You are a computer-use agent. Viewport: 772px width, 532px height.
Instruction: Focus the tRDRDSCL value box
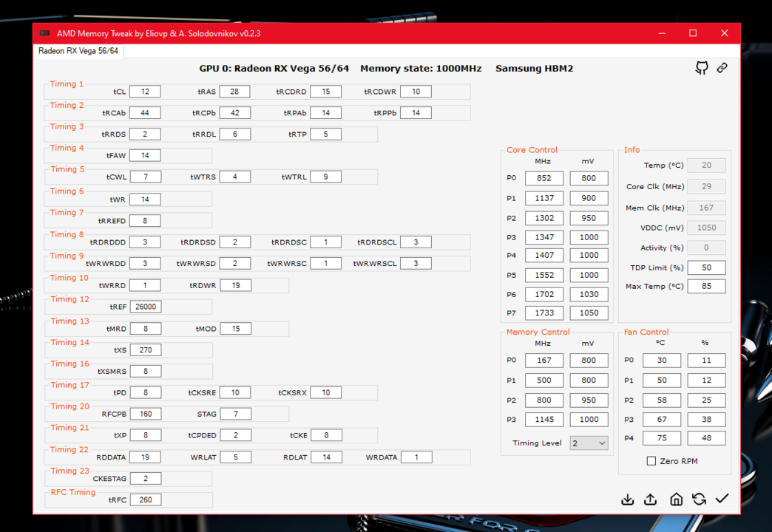[416, 242]
